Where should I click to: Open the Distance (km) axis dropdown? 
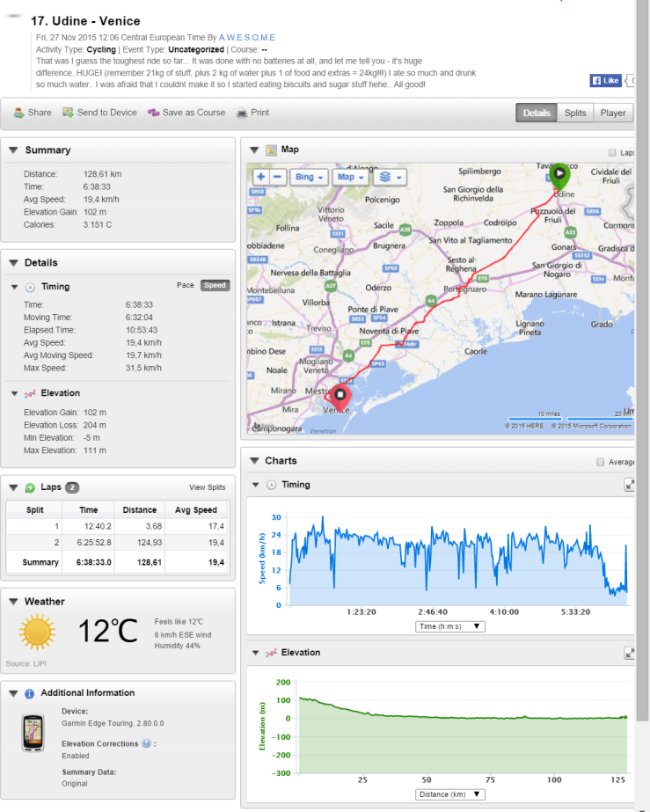click(450, 794)
